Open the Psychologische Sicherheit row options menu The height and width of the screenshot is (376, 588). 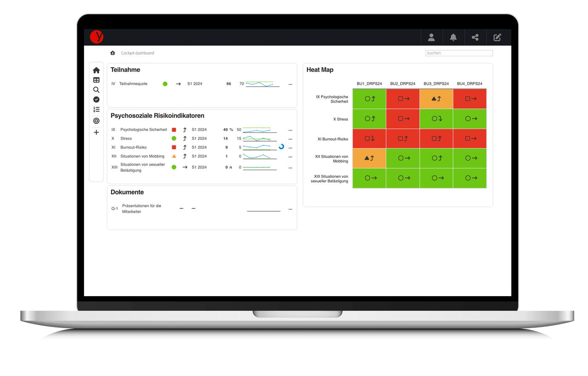[290, 130]
